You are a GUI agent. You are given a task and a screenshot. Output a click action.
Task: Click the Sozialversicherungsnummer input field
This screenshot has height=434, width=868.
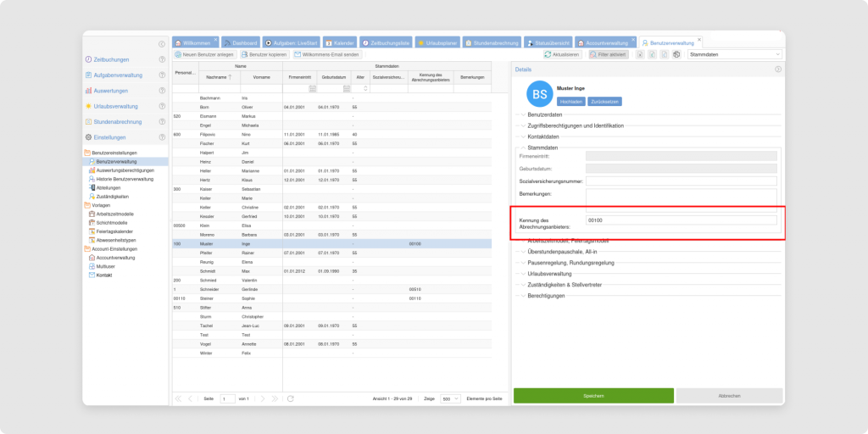[x=681, y=181]
